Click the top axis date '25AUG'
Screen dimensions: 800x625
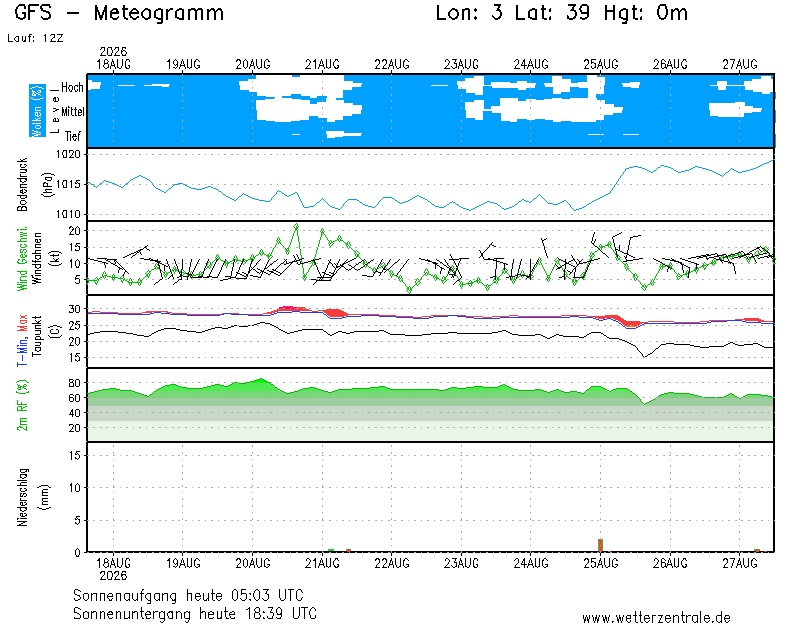pyautogui.click(x=601, y=64)
